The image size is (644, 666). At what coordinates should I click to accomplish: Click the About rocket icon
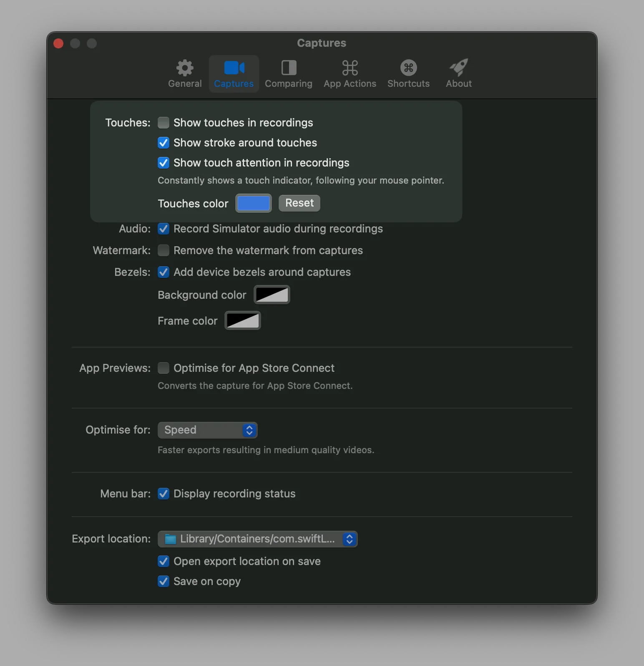(458, 68)
